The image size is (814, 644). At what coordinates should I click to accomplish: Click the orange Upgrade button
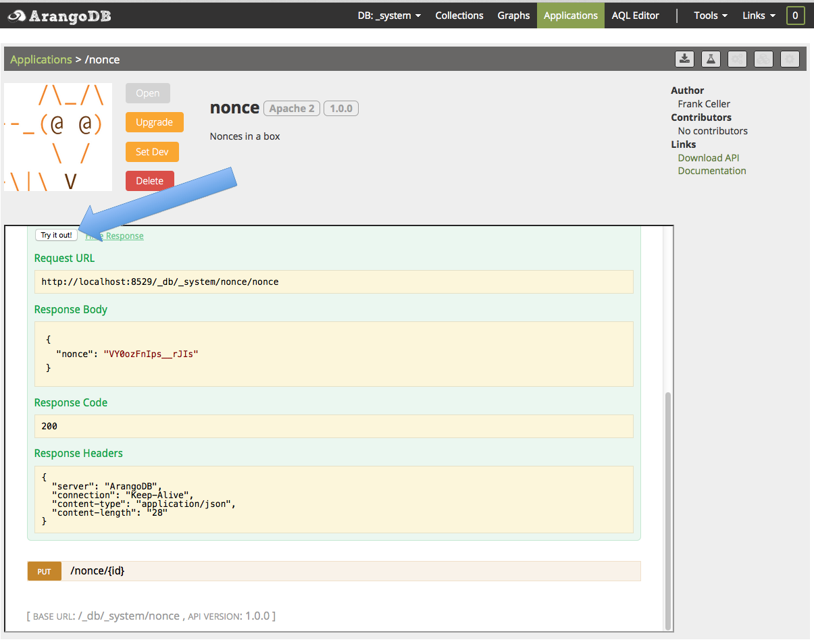154,122
